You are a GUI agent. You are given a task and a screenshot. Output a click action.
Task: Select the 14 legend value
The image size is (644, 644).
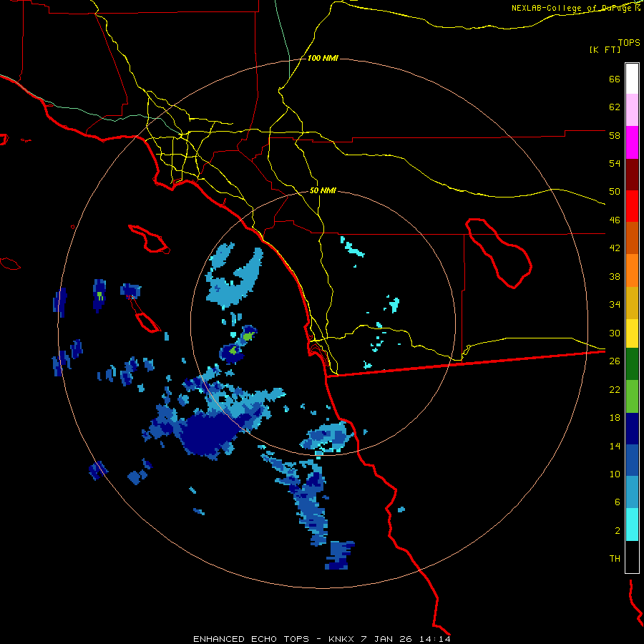(x=615, y=446)
